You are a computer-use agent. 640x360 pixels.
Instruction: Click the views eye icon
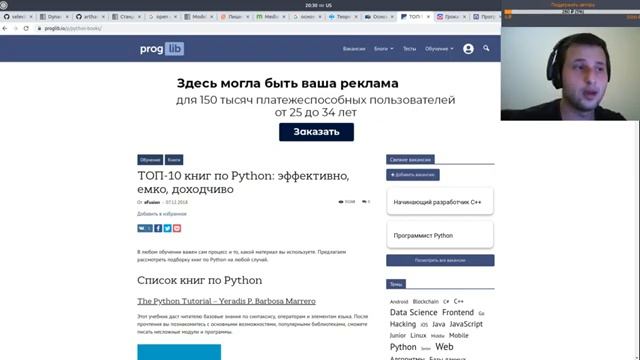(x=341, y=202)
